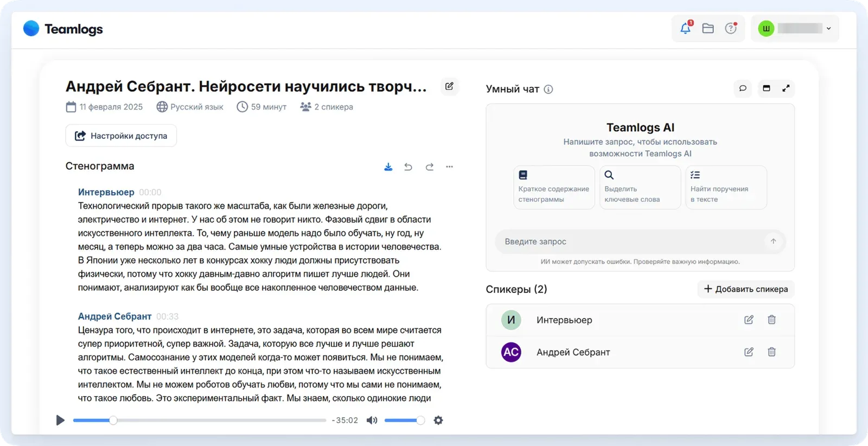This screenshot has height=446, width=868.
Task: Delete the Интервьюер speaker
Action: (x=771, y=320)
